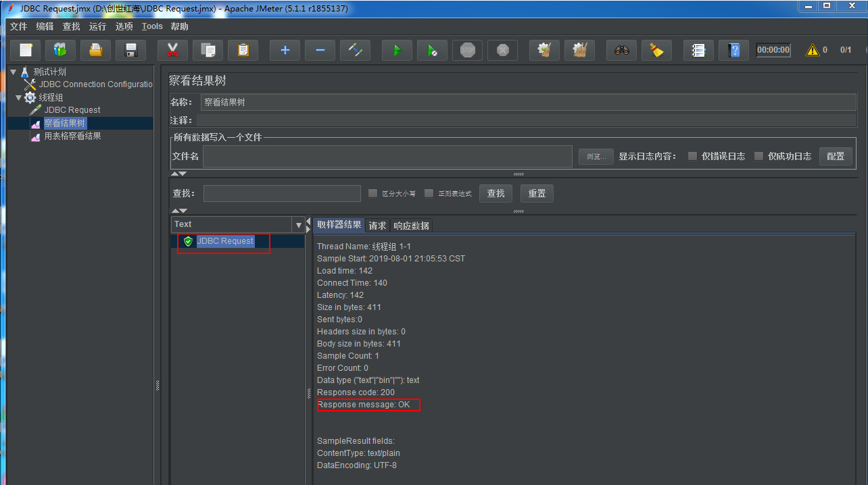Click the Cut scissors icon
The width and height of the screenshot is (868, 485).
click(173, 50)
